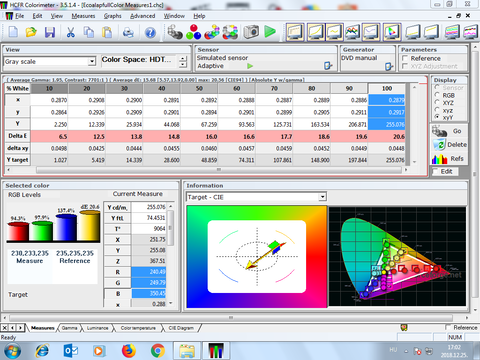
Task: Select the RGB display radio button
Action: point(437,95)
